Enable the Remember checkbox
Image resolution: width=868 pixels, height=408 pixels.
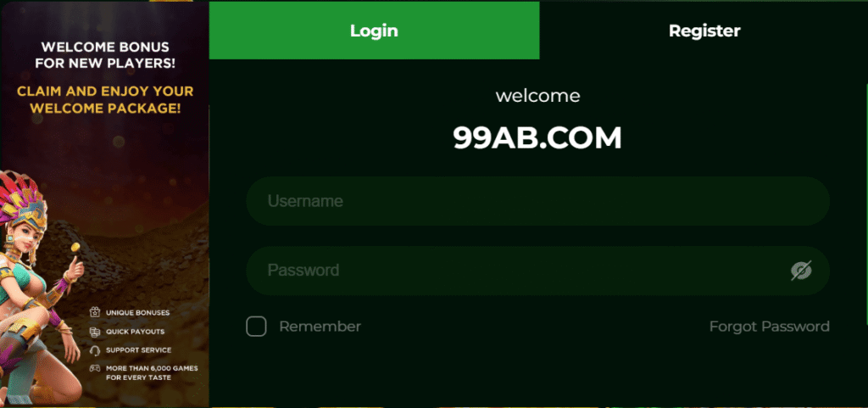tap(256, 327)
